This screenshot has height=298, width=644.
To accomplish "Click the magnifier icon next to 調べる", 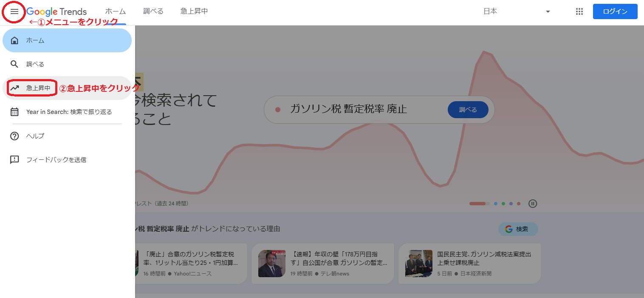I will [x=14, y=64].
